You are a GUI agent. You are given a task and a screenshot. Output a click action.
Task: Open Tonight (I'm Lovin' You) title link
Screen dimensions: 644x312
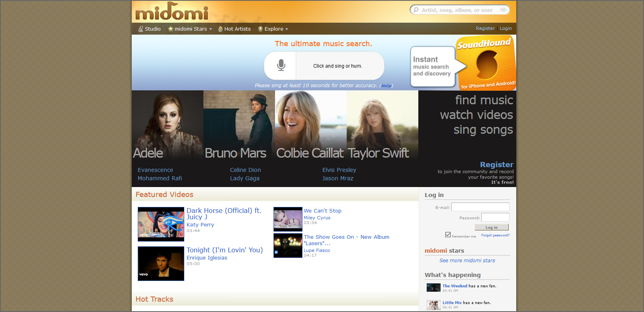coord(225,250)
